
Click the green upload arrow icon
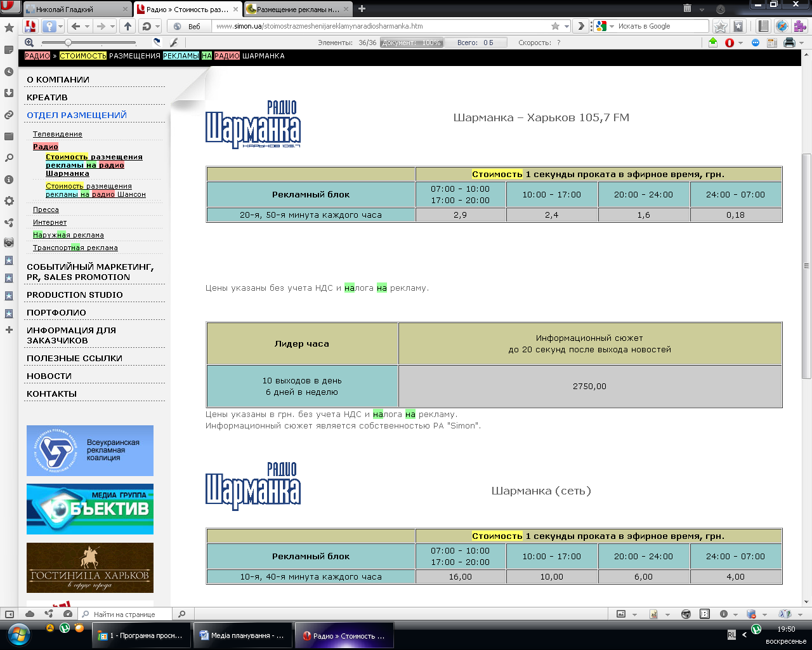(713, 43)
